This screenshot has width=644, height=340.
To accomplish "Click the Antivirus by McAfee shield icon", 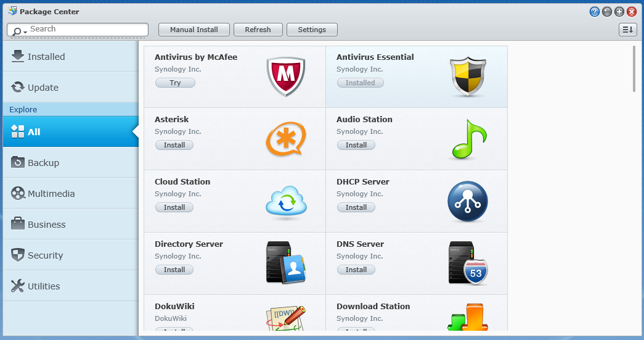I will click(286, 77).
